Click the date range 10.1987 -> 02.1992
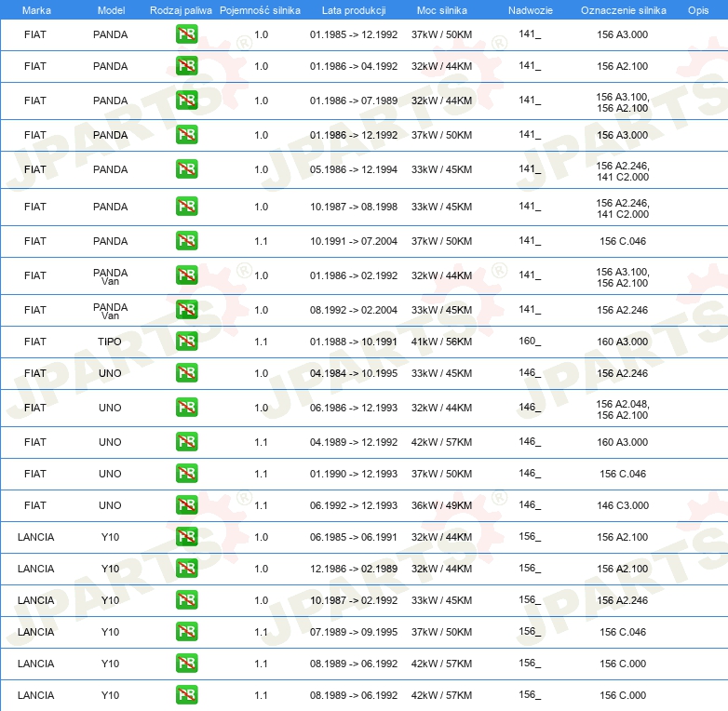This screenshot has height=711, width=728. tap(354, 600)
